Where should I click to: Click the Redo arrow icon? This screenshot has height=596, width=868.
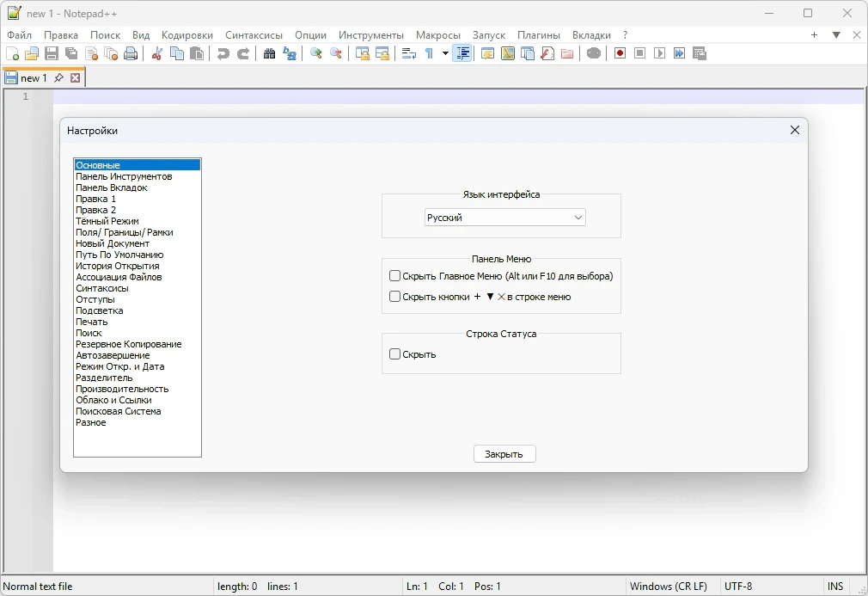pyautogui.click(x=243, y=53)
